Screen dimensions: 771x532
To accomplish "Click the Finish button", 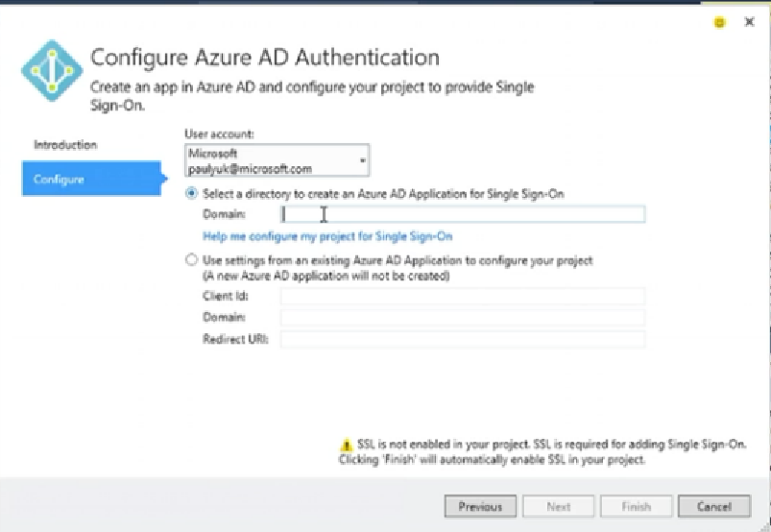I will 636,506.
